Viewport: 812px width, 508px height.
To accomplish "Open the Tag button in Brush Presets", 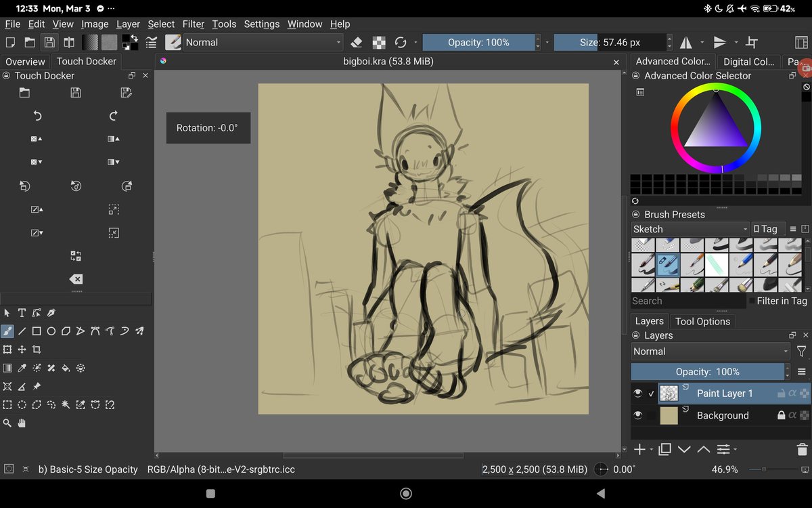I will [x=769, y=229].
